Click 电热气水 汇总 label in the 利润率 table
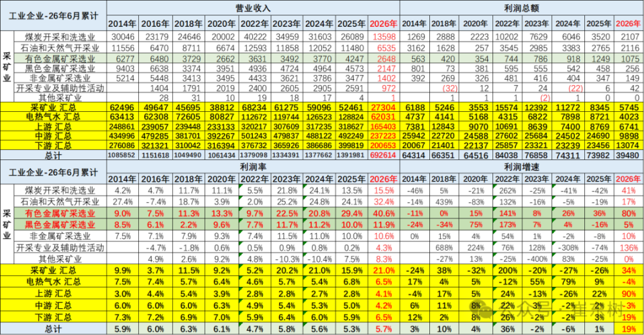This screenshot has width=644, height=335. tap(54, 281)
